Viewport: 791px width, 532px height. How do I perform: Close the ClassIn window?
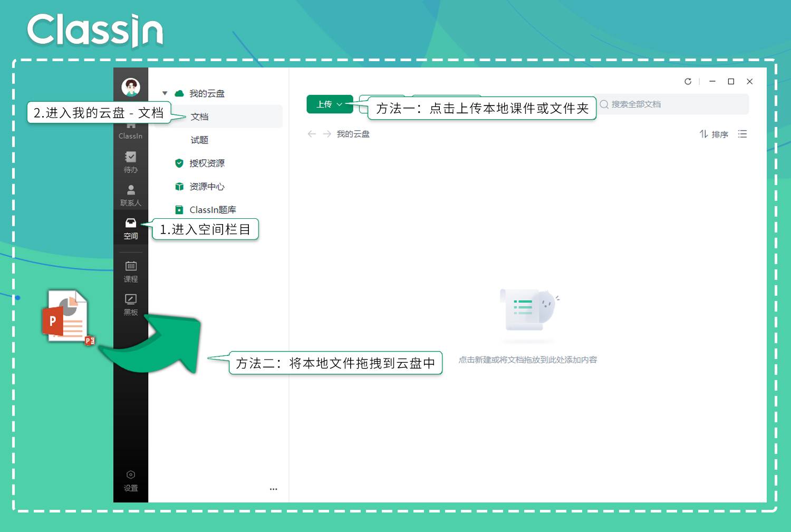click(x=749, y=81)
